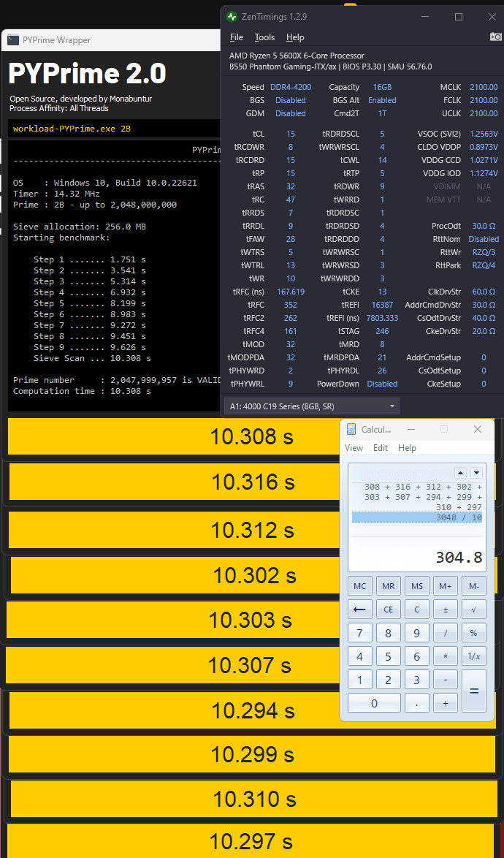Image resolution: width=504 pixels, height=858 pixels.
Task: Click the divide button in Calculator
Action: 446,633
